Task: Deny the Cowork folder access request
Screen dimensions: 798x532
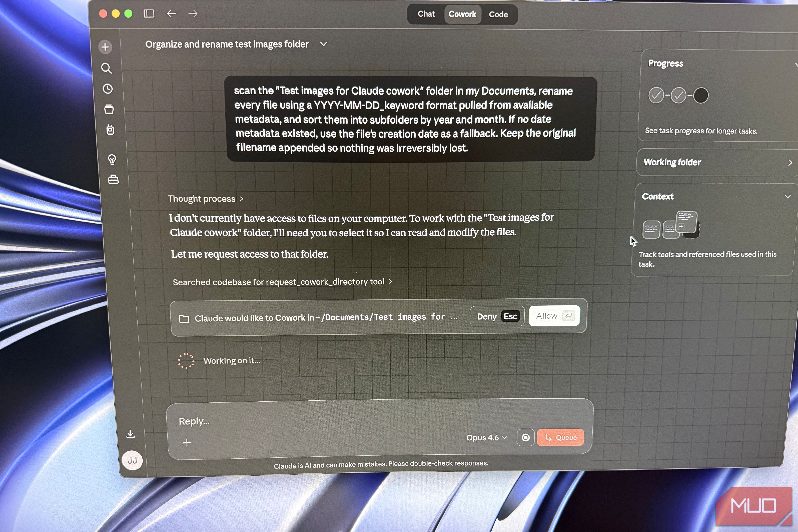Action: point(497,316)
